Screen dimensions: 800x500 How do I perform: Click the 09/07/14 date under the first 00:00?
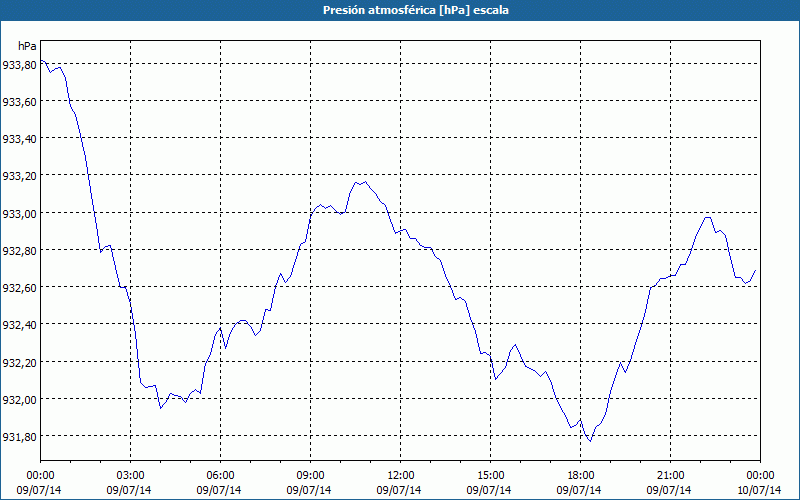(x=39, y=490)
